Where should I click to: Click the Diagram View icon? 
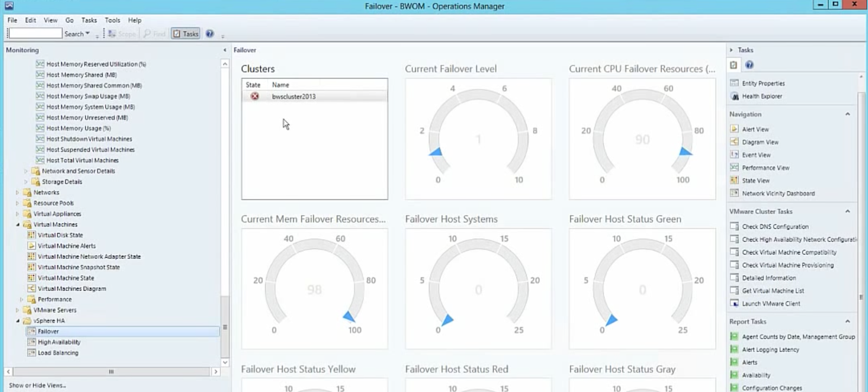click(x=734, y=142)
